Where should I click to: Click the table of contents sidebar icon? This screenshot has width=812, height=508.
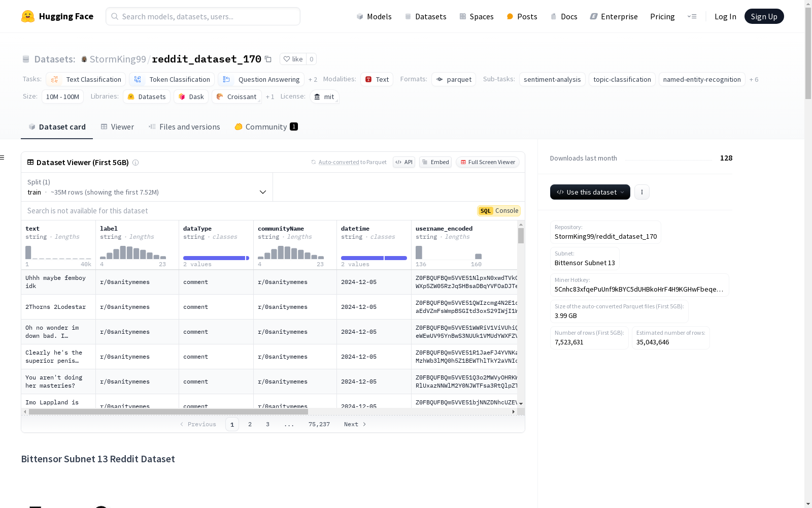2,157
